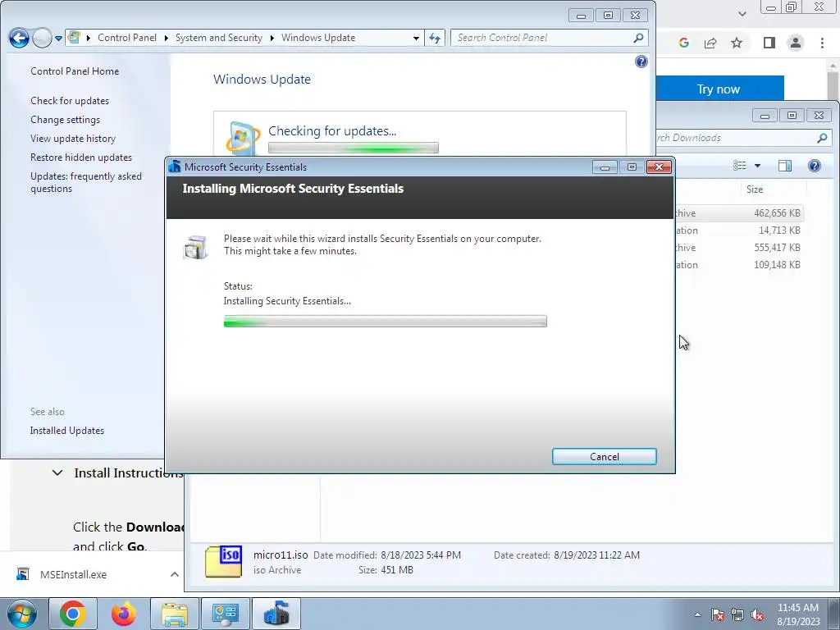The width and height of the screenshot is (840, 630).
Task: Click Change your view icon in Explorer
Action: pos(740,166)
